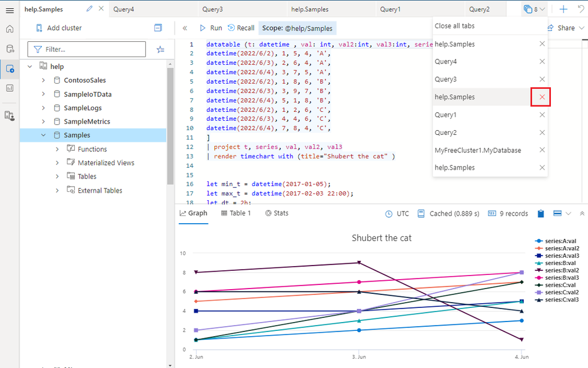Click Scope: @help/Samples label
This screenshot has height=368, width=588.
[297, 28]
